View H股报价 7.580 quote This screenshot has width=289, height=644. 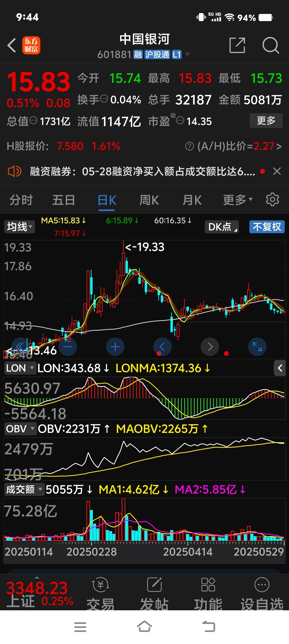click(x=70, y=146)
